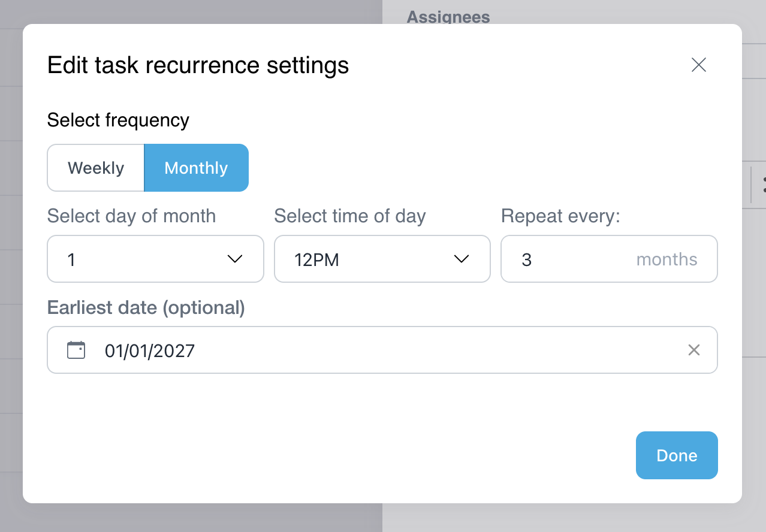Close the recurrence settings dialog
The height and width of the screenshot is (532, 766).
tap(699, 65)
